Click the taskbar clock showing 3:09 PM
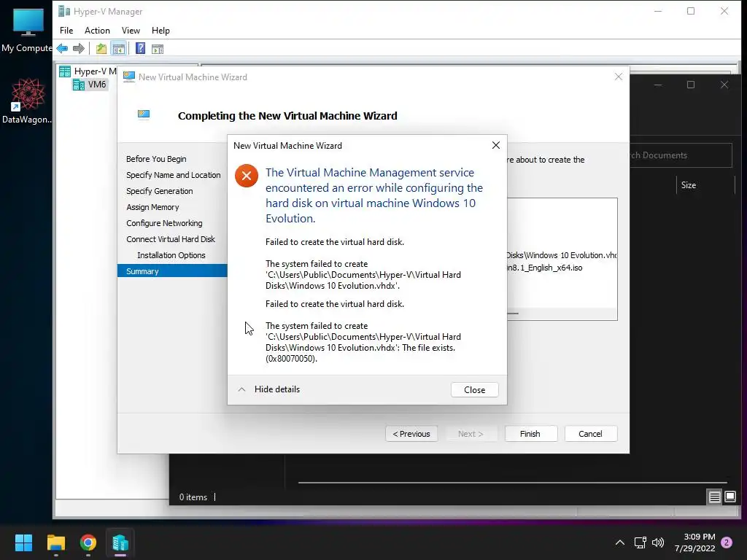The image size is (747, 560). click(x=694, y=542)
